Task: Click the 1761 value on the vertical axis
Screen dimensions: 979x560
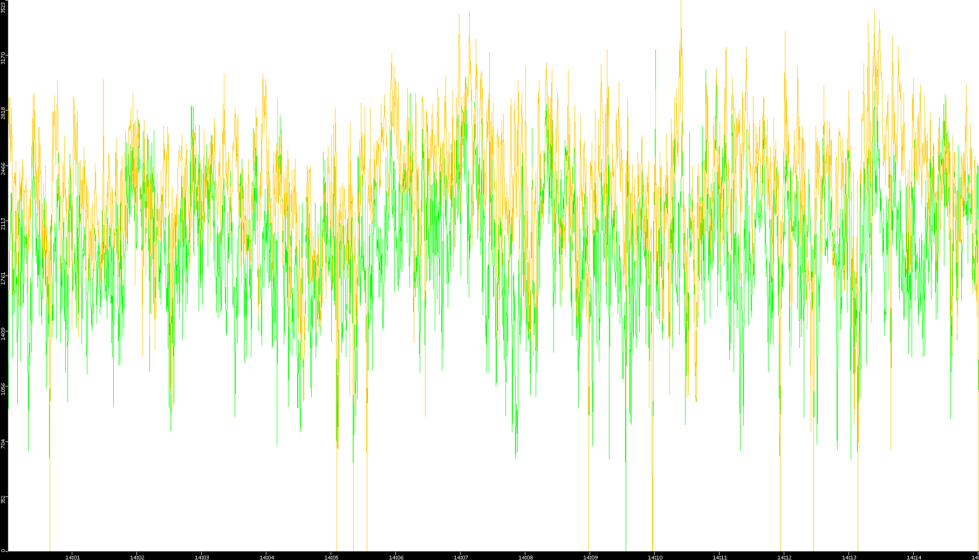Action: tap(3, 278)
